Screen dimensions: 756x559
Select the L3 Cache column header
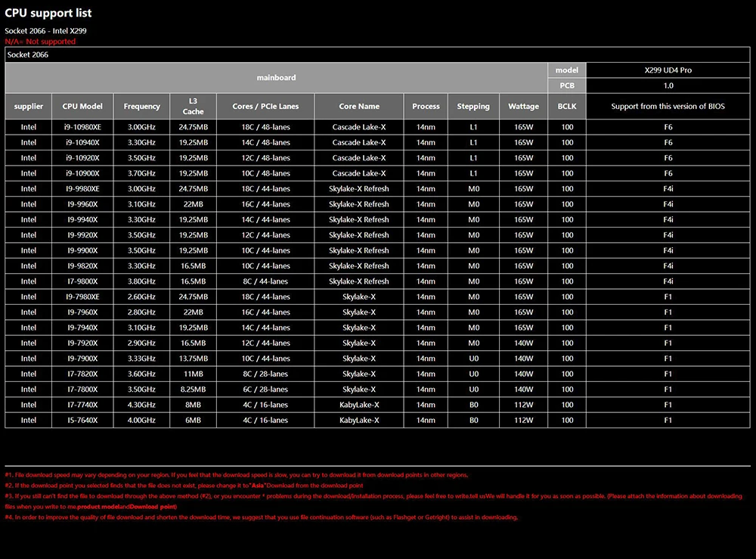pos(193,107)
